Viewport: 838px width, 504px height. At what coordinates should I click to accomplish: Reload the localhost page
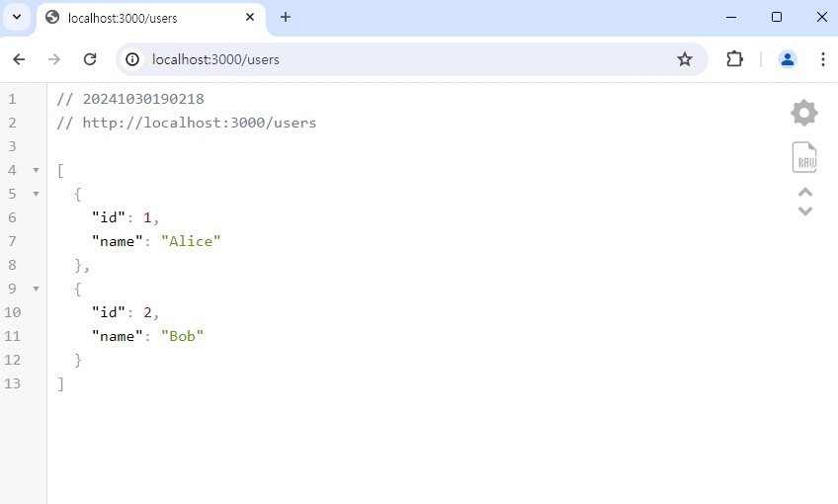90,59
